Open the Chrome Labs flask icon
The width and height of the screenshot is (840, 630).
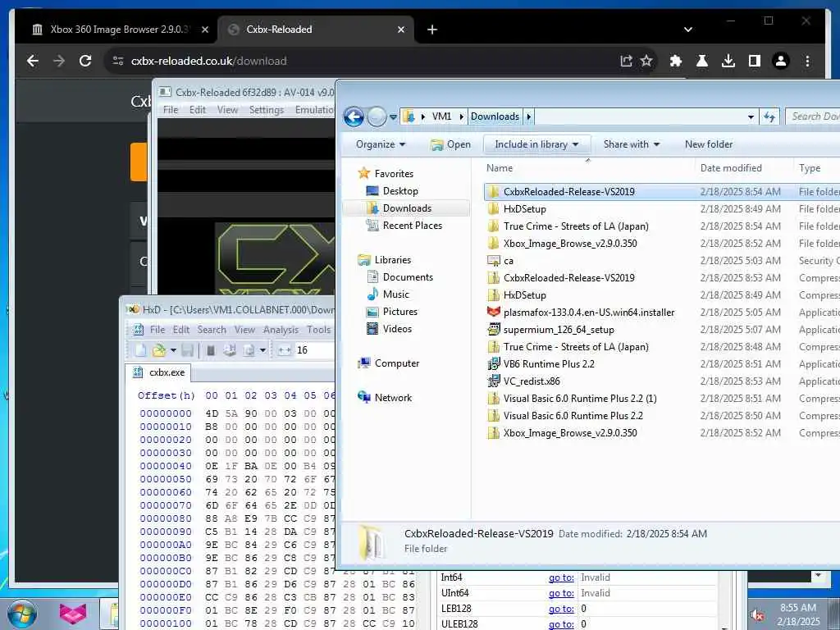702,61
